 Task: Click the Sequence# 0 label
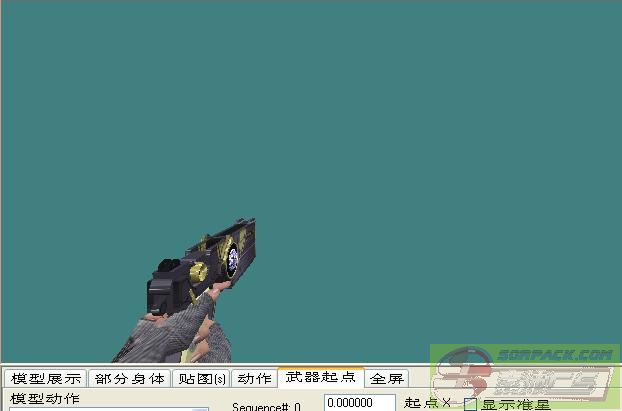pos(266,406)
